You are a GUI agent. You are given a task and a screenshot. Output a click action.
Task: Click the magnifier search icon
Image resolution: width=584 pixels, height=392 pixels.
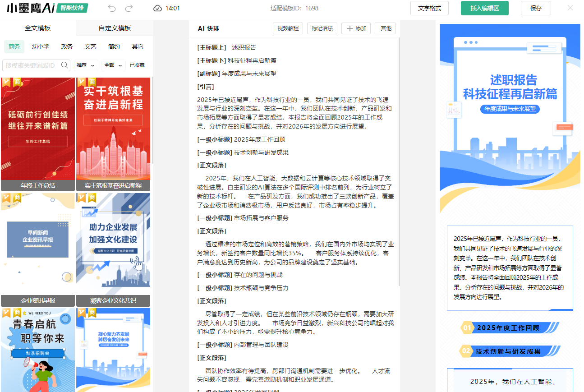point(64,65)
